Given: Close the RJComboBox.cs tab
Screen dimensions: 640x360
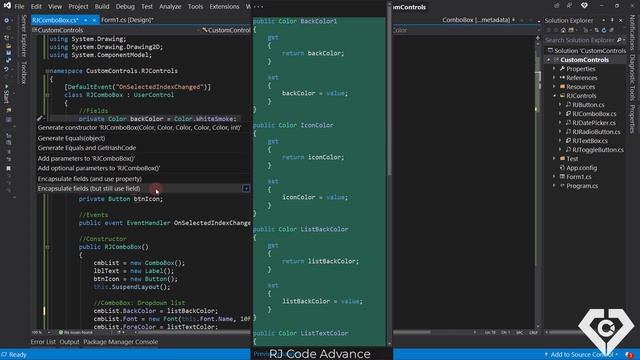Looking at the screenshot, I should 94,20.
